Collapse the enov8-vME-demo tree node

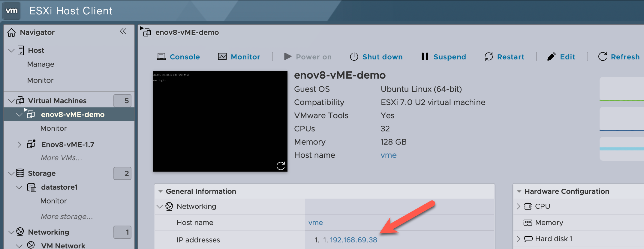point(19,115)
